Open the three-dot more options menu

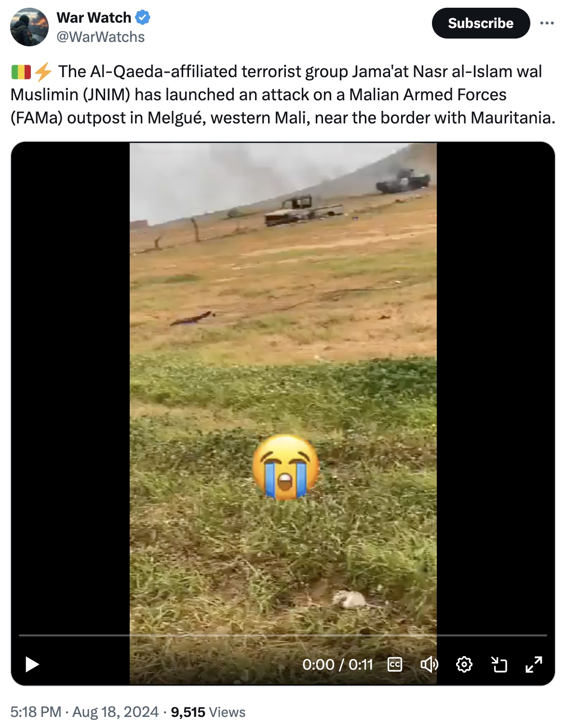tap(547, 23)
